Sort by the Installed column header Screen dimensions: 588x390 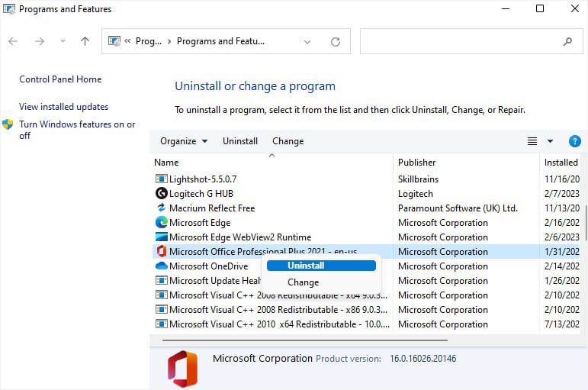561,162
